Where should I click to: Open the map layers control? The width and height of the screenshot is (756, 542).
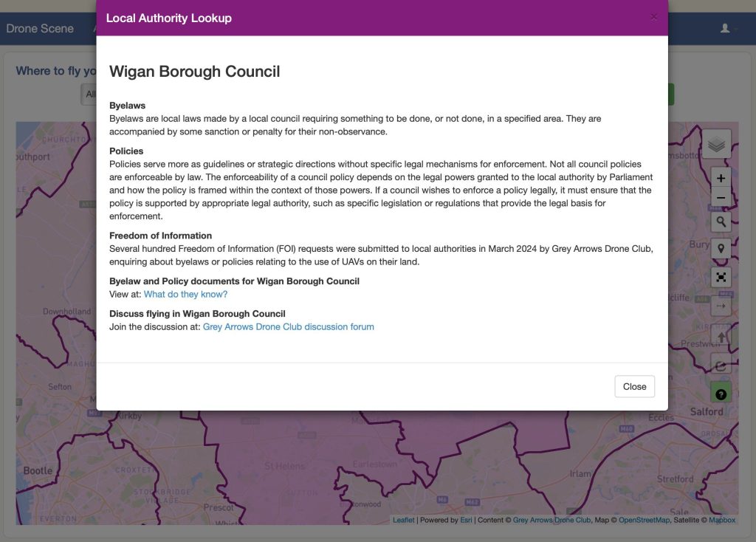click(x=716, y=145)
